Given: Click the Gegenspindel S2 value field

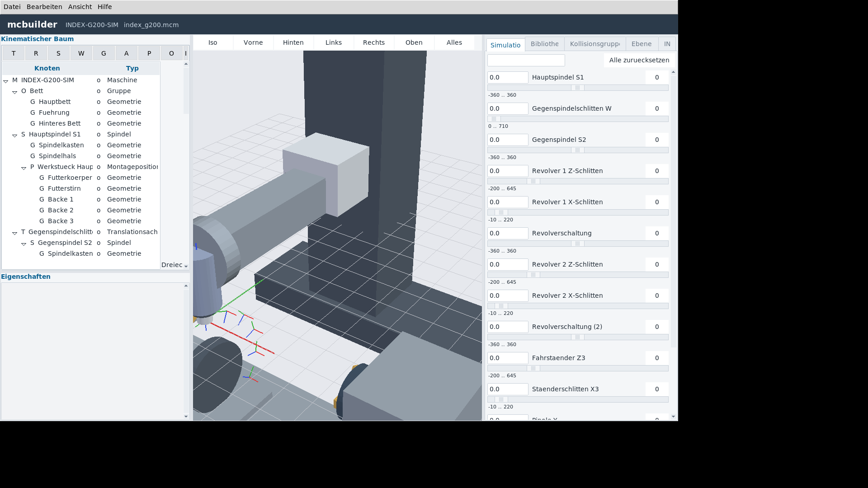Looking at the screenshot, I should (508, 140).
